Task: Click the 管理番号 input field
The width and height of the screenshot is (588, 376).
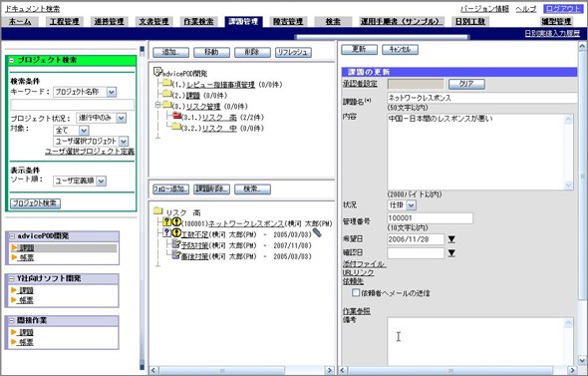Action: tap(430, 218)
